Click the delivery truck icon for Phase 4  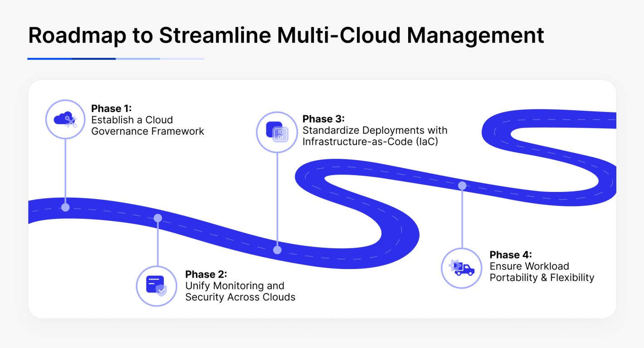click(x=462, y=268)
